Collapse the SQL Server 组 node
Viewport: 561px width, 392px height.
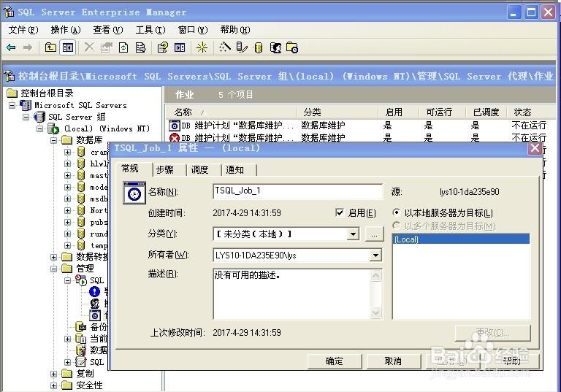[26, 117]
